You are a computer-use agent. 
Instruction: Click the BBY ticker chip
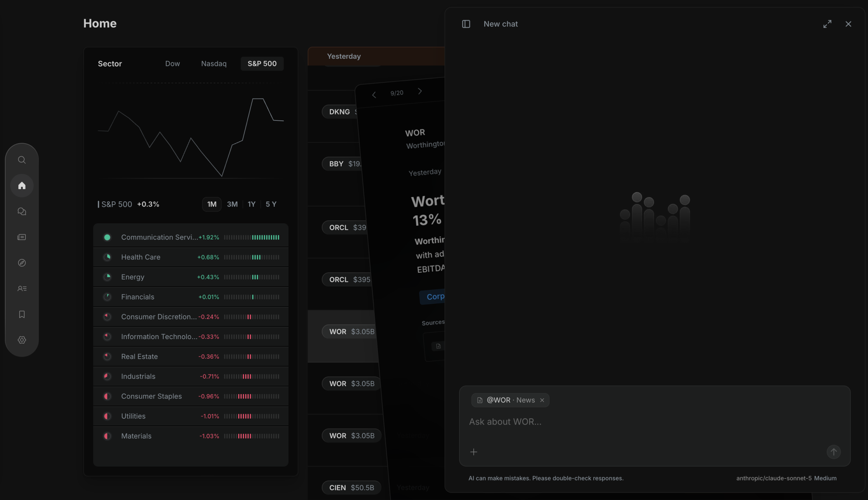341,164
